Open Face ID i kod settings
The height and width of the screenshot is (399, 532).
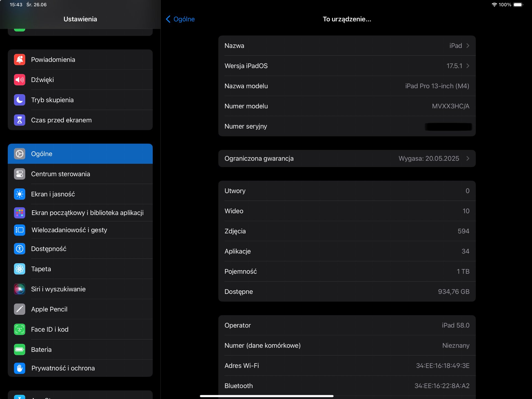(x=80, y=329)
